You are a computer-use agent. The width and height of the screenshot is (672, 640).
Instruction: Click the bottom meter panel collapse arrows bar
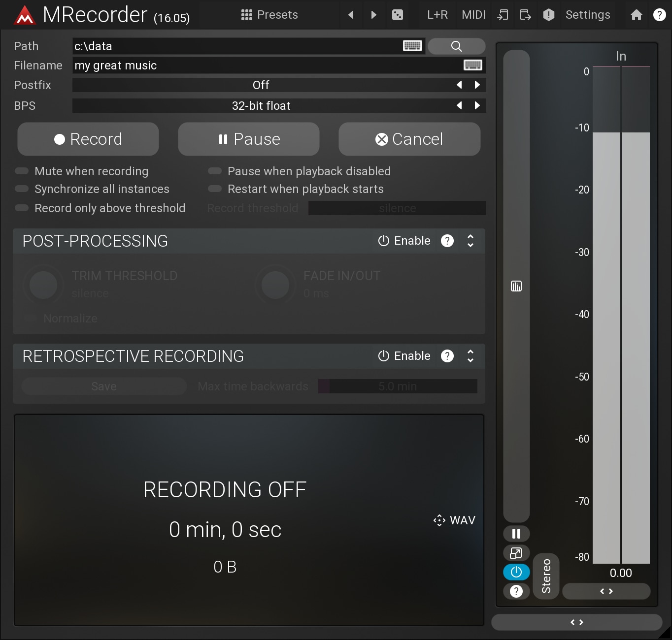point(577,622)
